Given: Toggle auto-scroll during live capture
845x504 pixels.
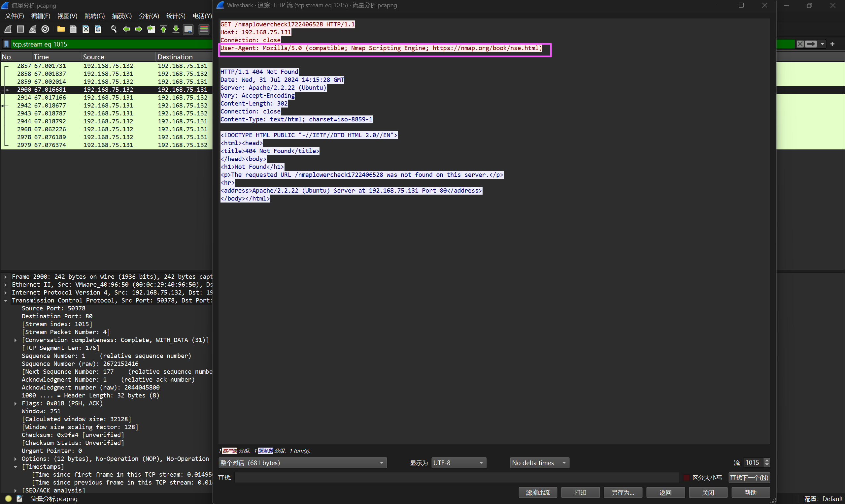Looking at the screenshot, I should [188, 29].
